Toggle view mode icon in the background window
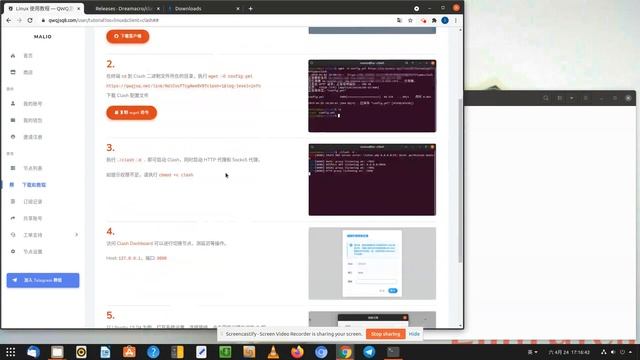 (560, 98)
